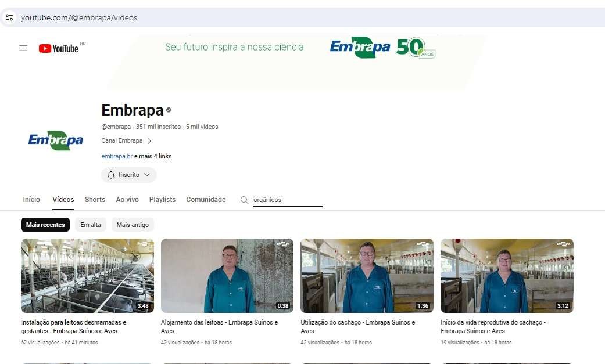Click the Embrapa channel avatar logo
The width and height of the screenshot is (605, 364).
point(56,140)
